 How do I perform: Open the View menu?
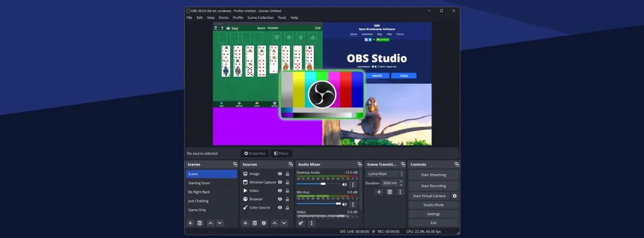click(x=211, y=18)
